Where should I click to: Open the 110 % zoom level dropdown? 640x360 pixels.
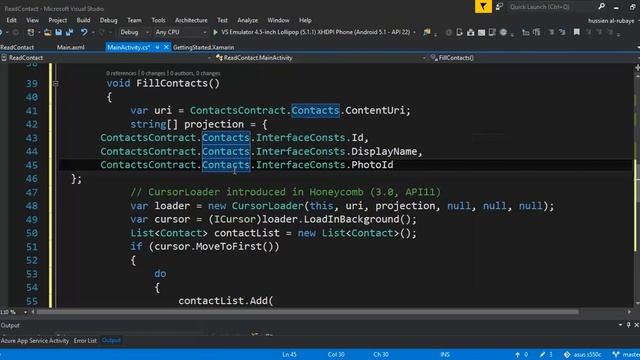click(25, 312)
